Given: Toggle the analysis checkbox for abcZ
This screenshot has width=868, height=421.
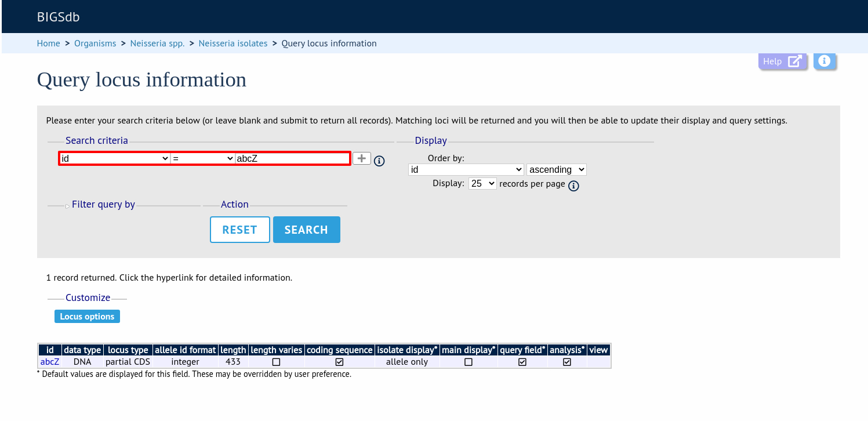Looking at the screenshot, I should click(567, 362).
